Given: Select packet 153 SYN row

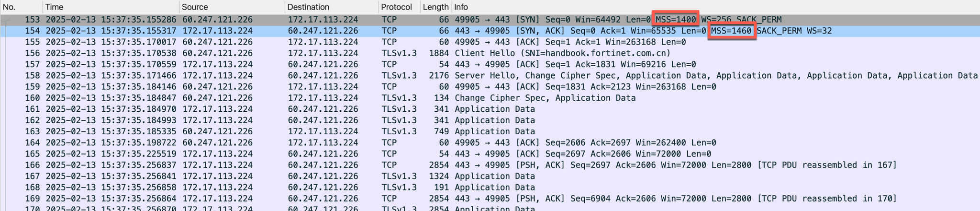Looking at the screenshot, I should 490,20.
